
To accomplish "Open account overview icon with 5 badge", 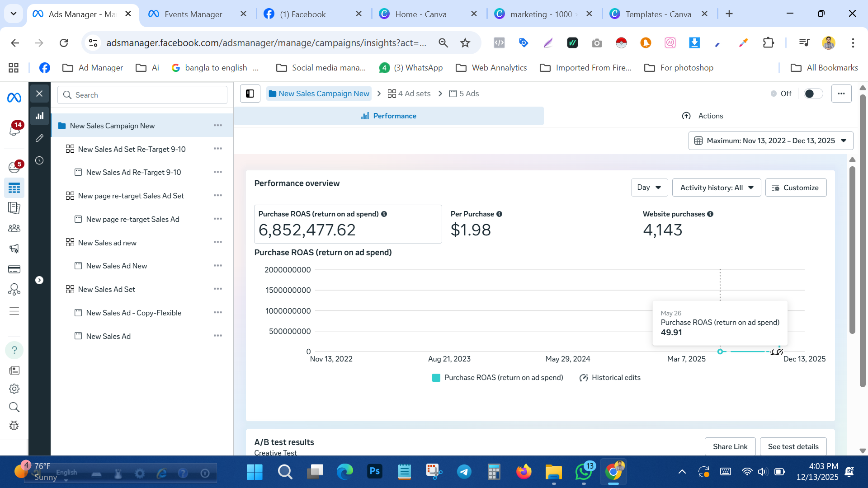I will tap(14, 167).
